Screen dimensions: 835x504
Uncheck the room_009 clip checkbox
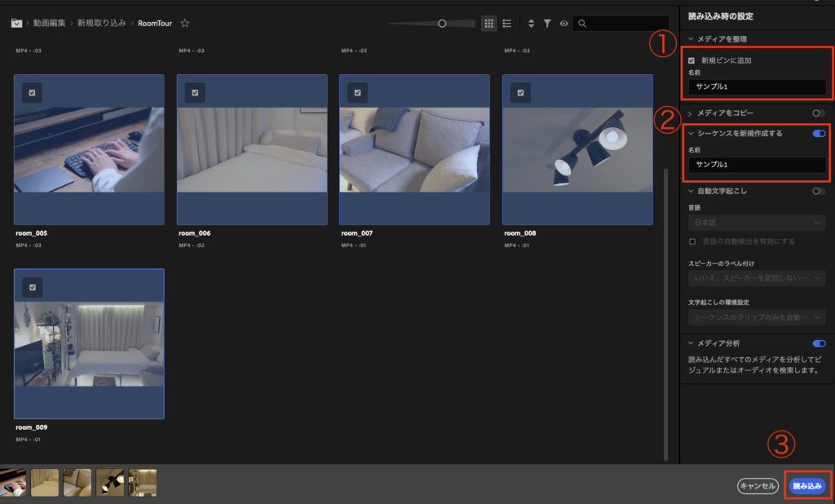pos(33,288)
